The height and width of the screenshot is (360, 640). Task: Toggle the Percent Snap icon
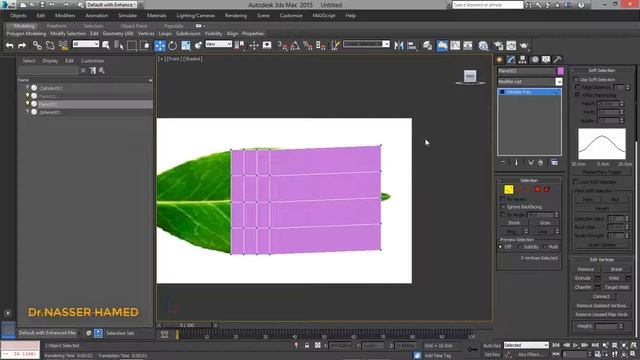308,45
